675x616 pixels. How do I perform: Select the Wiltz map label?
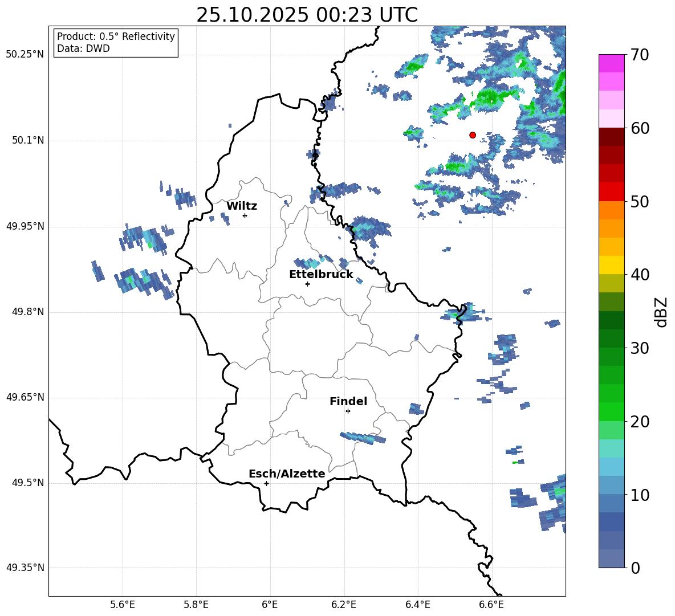point(242,206)
